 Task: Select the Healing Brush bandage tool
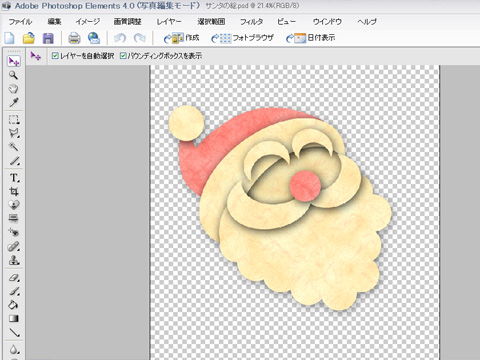coord(14,247)
